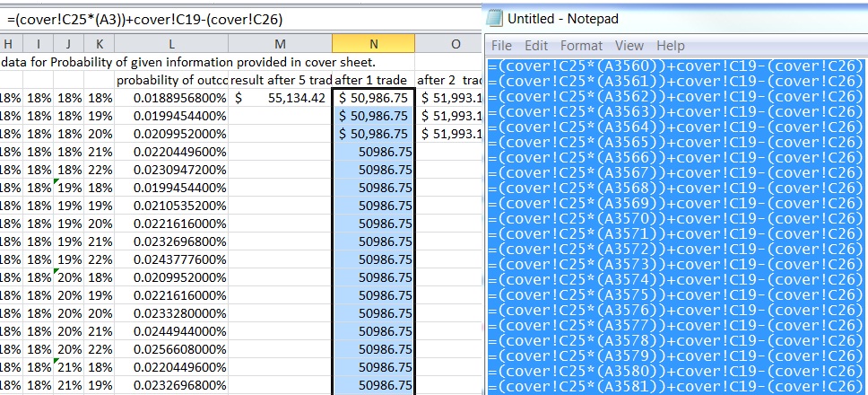868x395 pixels.
Task: Select highlighted column header N in Excel
Action: (374, 44)
